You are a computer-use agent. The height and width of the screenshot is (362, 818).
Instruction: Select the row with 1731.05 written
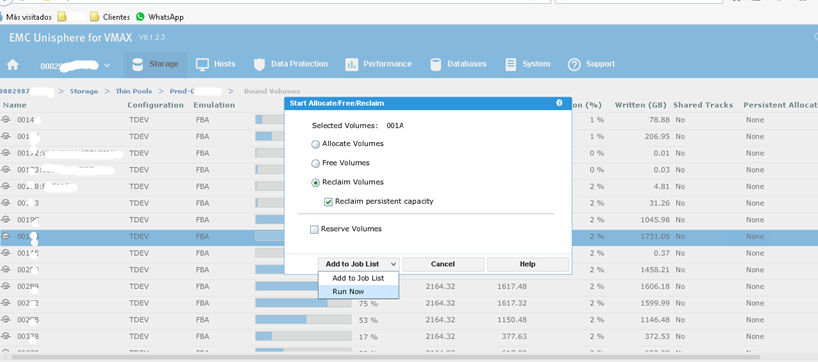[x=409, y=237]
